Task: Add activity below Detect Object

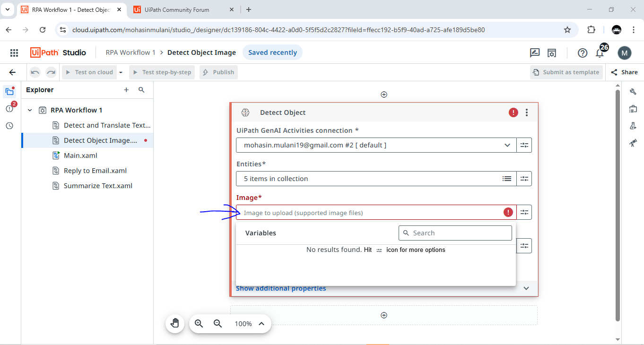Action: 384,315
